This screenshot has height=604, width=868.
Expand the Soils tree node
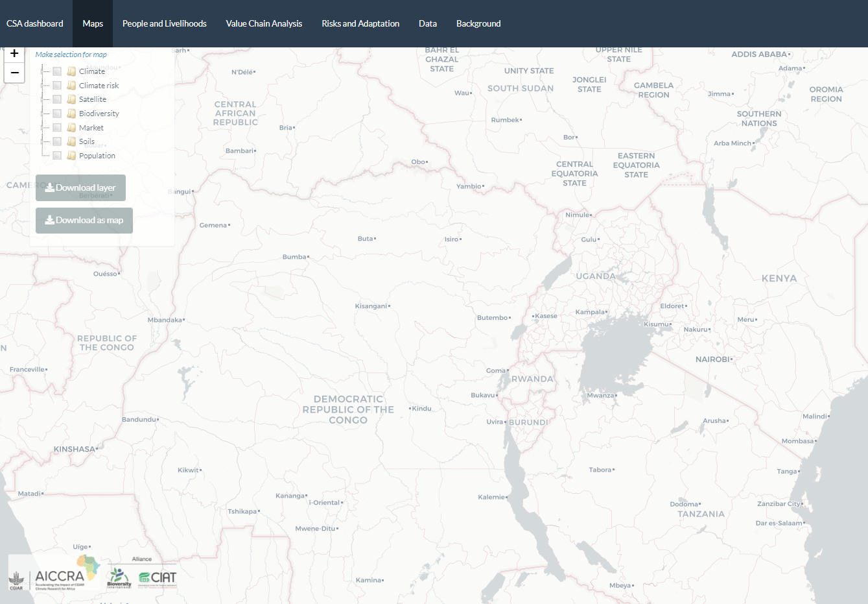click(43, 141)
